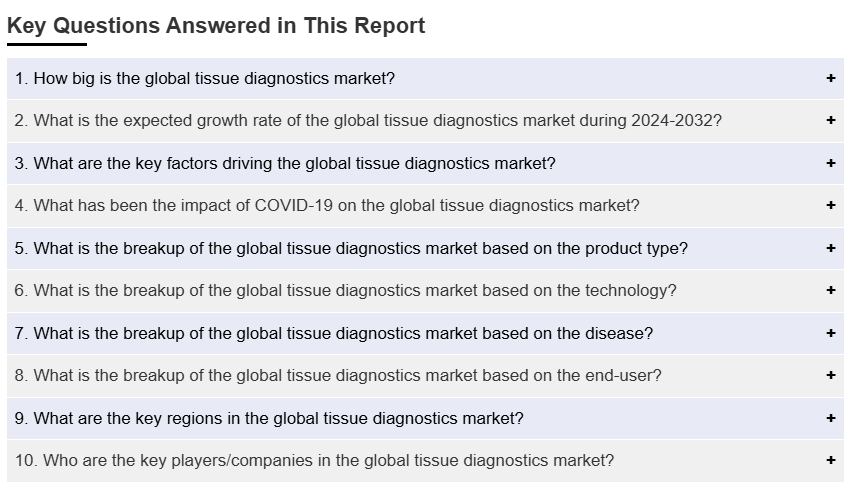Click plus icon for end-user breakup question
The width and height of the screenshot is (851, 488).
[x=830, y=375]
